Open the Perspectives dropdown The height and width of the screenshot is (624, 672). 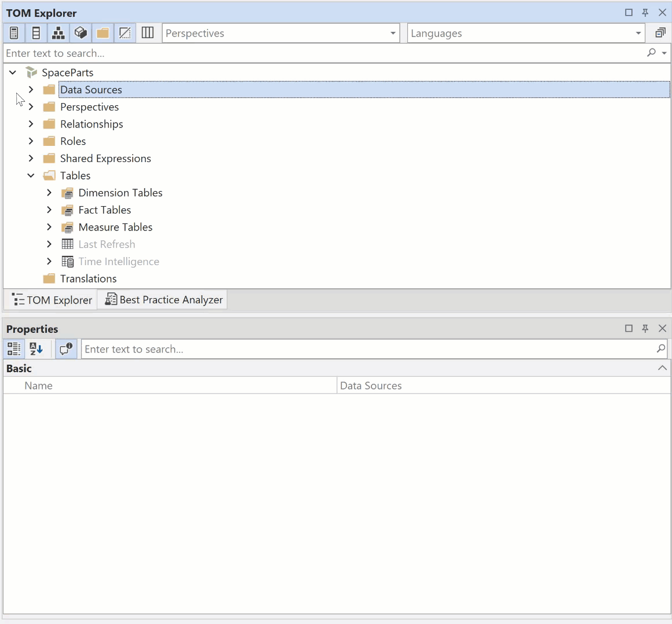click(x=393, y=33)
